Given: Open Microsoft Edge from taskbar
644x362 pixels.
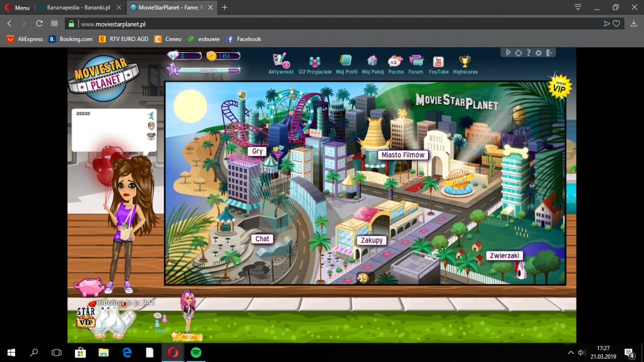Looking at the screenshot, I should 127,352.
